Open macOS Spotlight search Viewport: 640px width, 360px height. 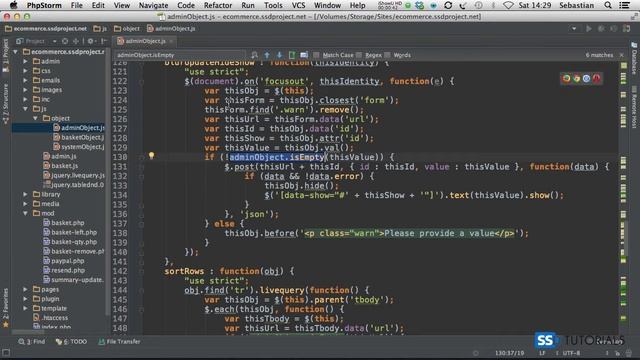[608, 5]
